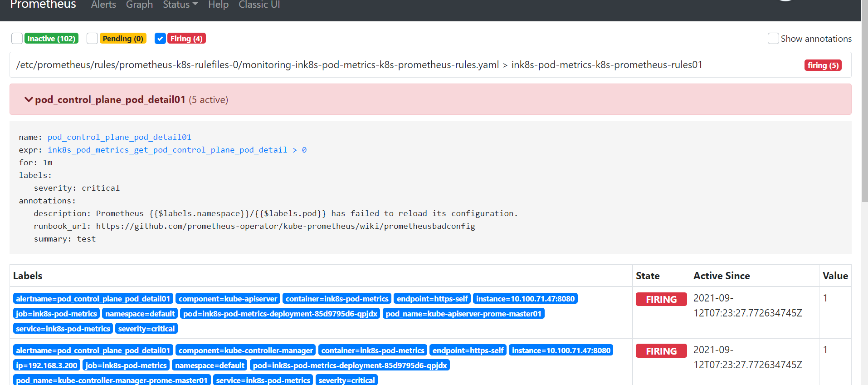Image resolution: width=868 pixels, height=385 pixels.
Task: Click the pod_name=kube-controller-manager-prome-master01 label
Action: pyautogui.click(x=112, y=380)
